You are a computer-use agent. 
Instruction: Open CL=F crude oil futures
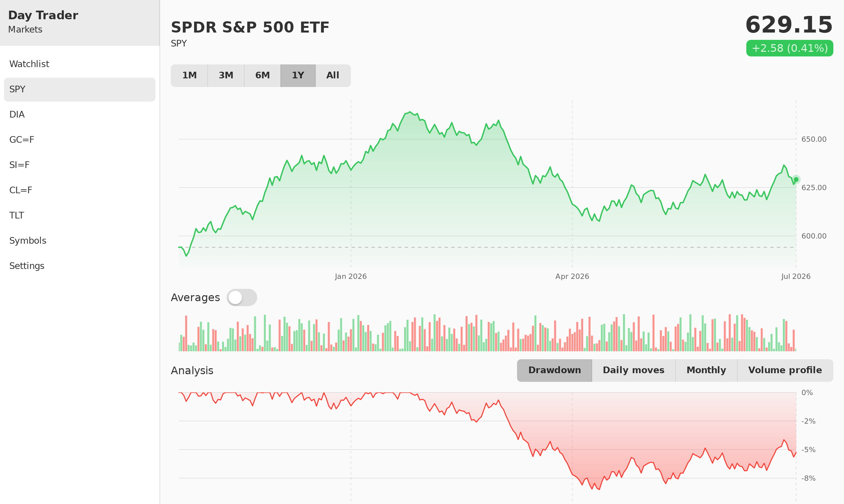tap(79, 191)
